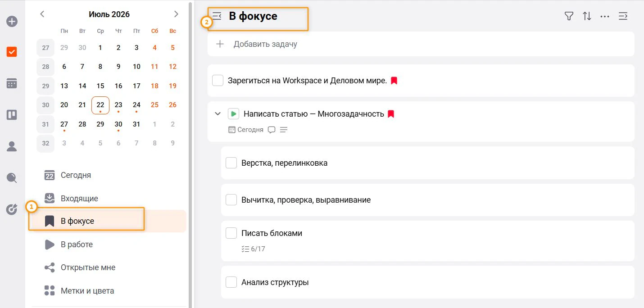The width and height of the screenshot is (644, 308).
Task: Collapse subtasks of Написать статью with chevron
Action: click(x=218, y=114)
